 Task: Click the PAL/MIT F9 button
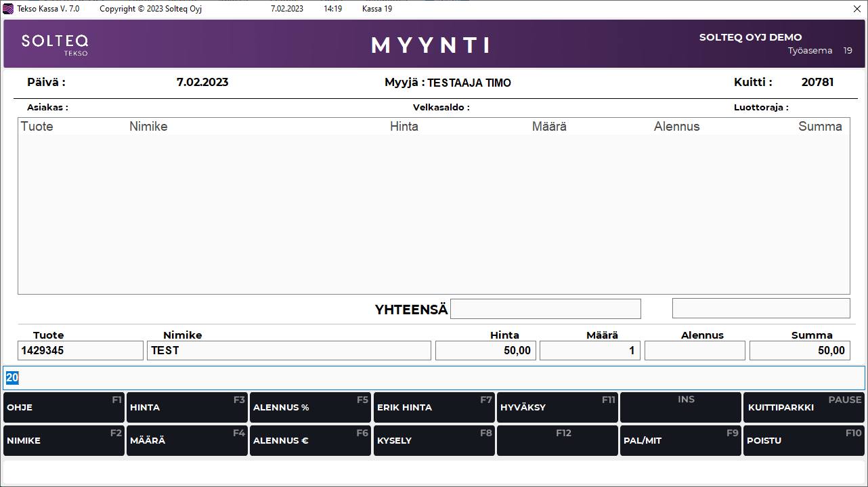[x=680, y=440]
